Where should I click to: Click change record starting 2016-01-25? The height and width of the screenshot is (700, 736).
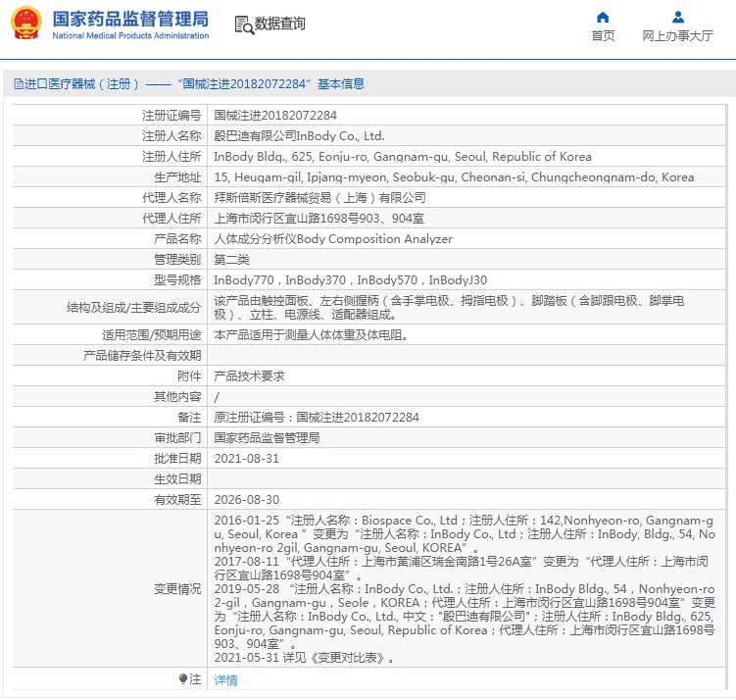(465, 534)
